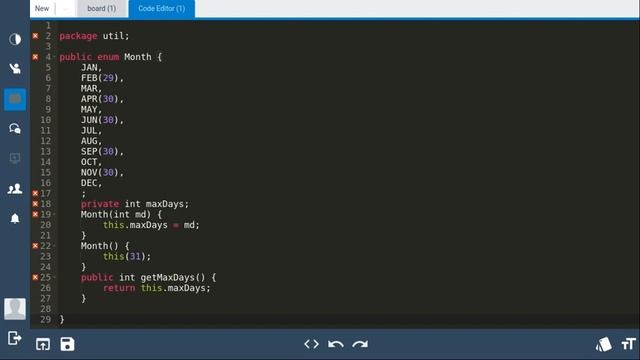Redo the last edit
The image size is (640, 360).
point(360,344)
